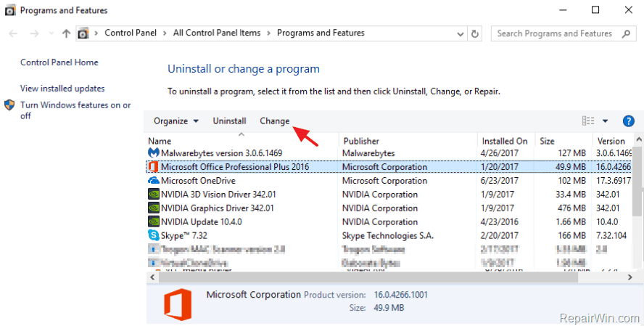This screenshot has width=644, height=326.
Task: Click vertical scrollbar up arrow
Action: (x=639, y=141)
